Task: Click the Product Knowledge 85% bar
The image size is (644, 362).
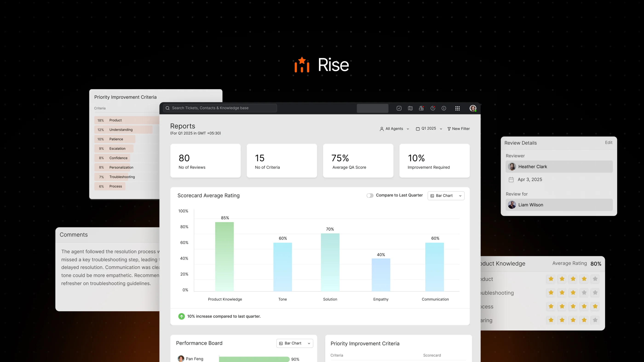Action: point(224,257)
